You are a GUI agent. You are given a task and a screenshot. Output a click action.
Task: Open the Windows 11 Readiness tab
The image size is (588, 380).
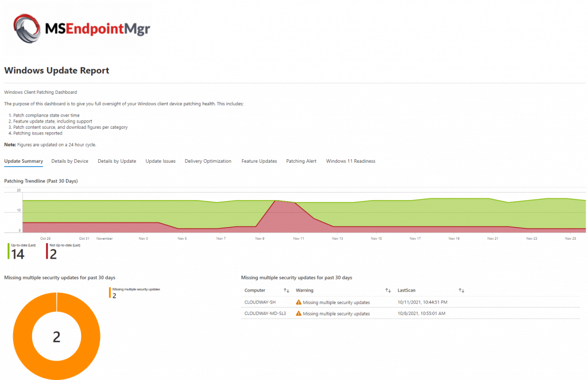[x=351, y=161]
